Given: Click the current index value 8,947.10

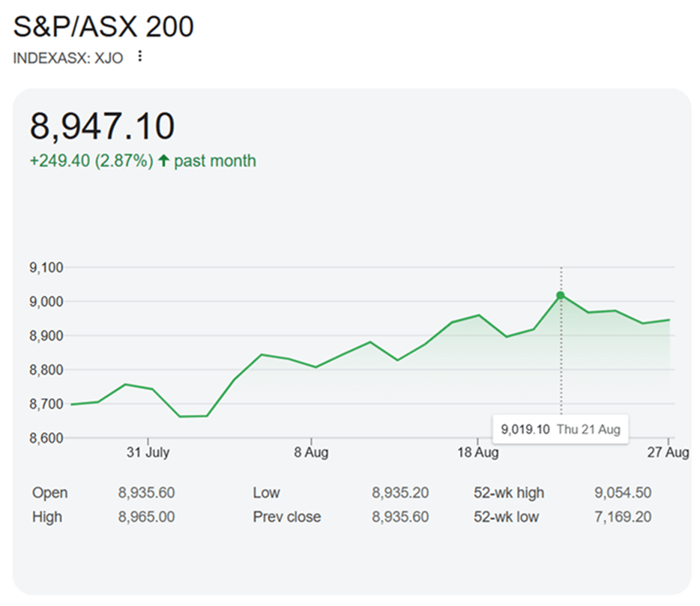Looking at the screenshot, I should pyautogui.click(x=102, y=127).
